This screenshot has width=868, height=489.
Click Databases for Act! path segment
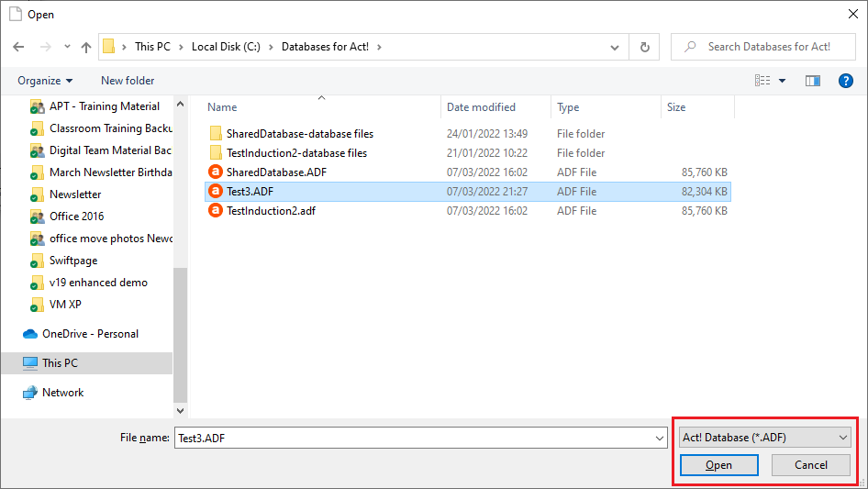point(325,47)
